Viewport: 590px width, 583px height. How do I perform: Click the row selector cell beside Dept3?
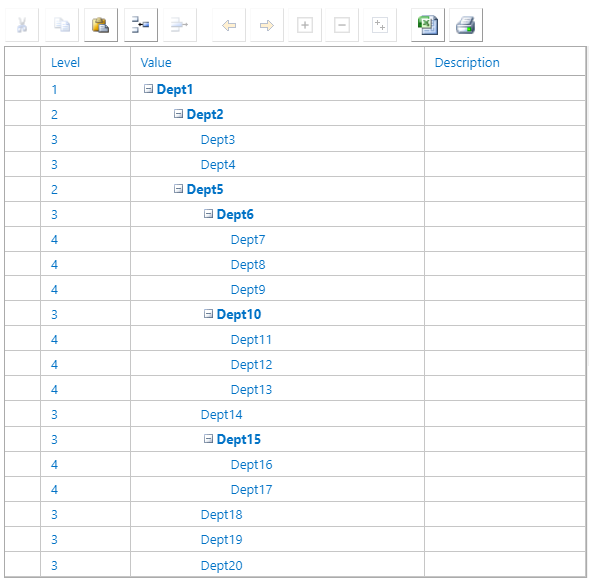23,139
